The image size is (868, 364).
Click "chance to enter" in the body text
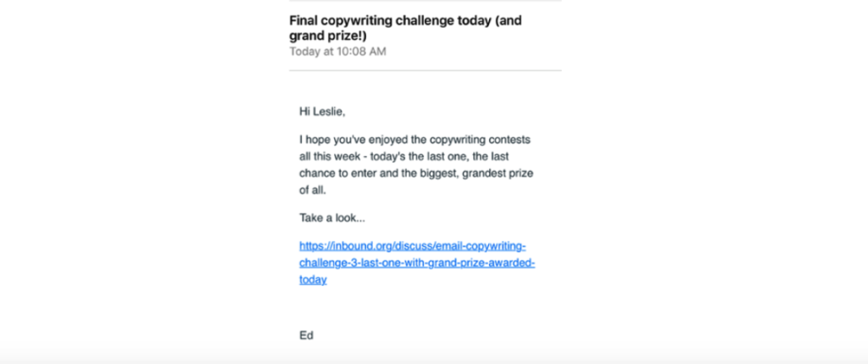tap(332, 173)
